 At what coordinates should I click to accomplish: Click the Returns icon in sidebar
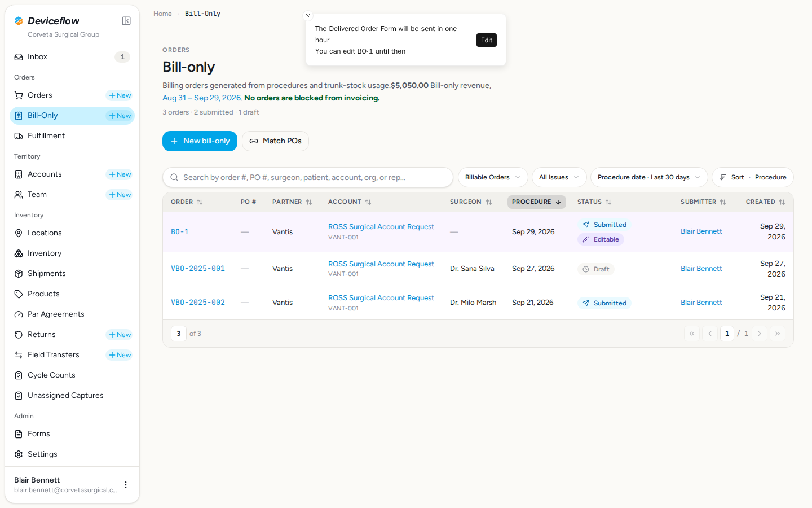click(x=19, y=335)
